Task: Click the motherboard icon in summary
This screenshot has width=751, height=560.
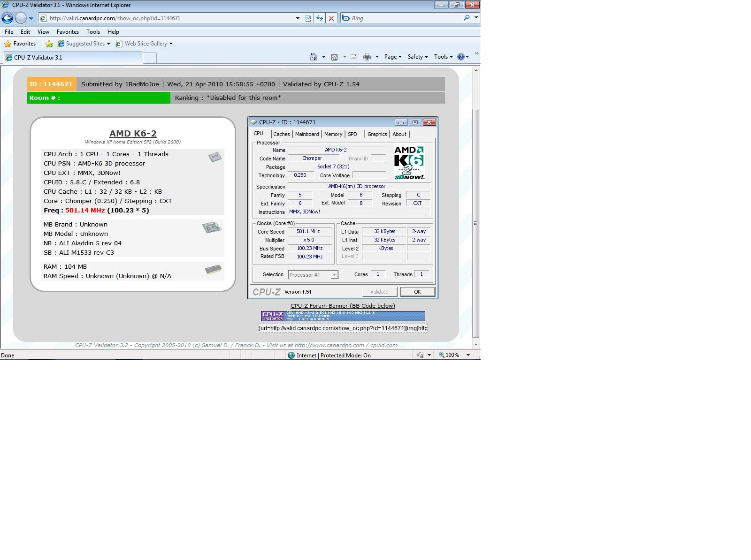Action: pos(212,228)
